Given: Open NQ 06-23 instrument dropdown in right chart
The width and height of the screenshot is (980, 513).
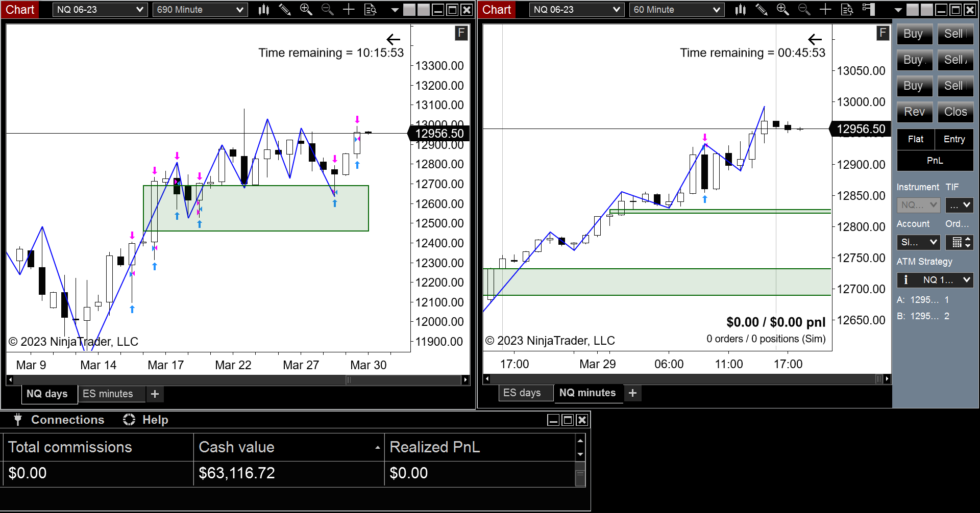Looking at the screenshot, I should [577, 10].
